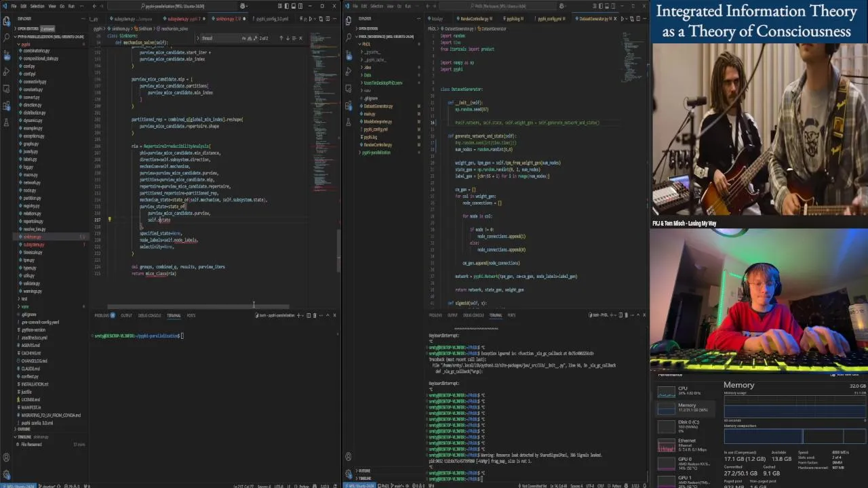Select CPU in Task Manager performance list
This screenshot has height=488, width=868.
[684, 390]
